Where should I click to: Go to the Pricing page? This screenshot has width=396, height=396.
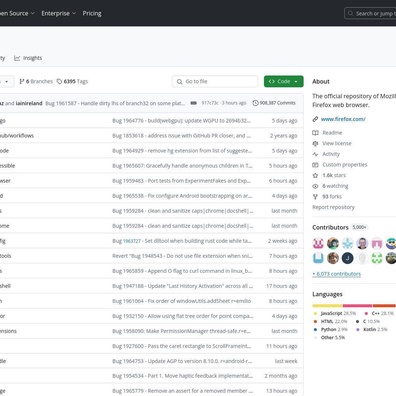[x=92, y=13]
